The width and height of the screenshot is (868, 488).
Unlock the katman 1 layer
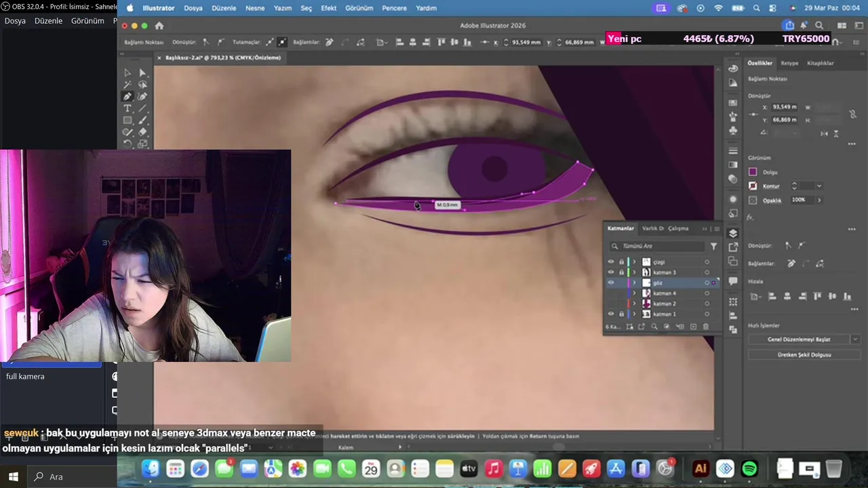point(621,314)
